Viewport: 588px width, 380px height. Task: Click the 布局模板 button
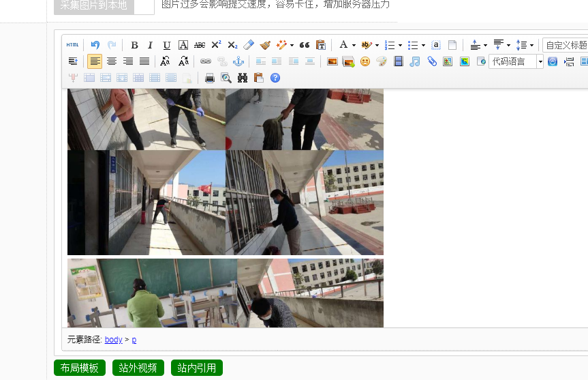pos(80,368)
